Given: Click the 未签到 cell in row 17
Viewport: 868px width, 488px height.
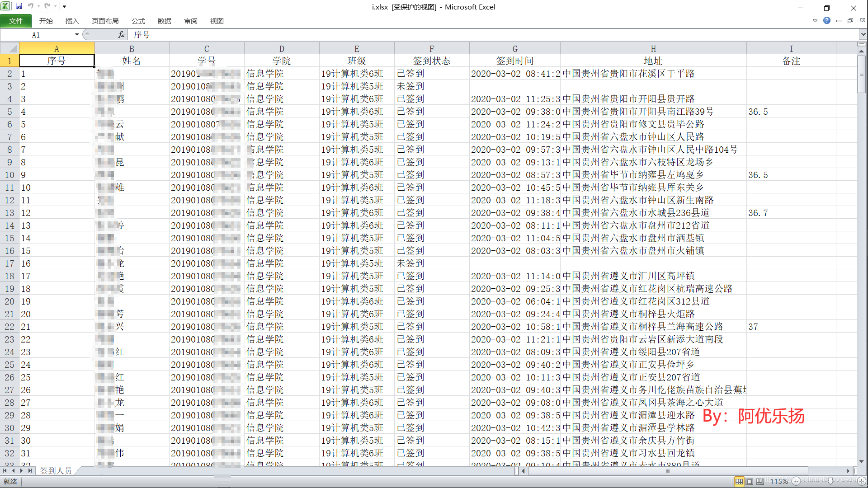Looking at the screenshot, I should pos(432,263).
